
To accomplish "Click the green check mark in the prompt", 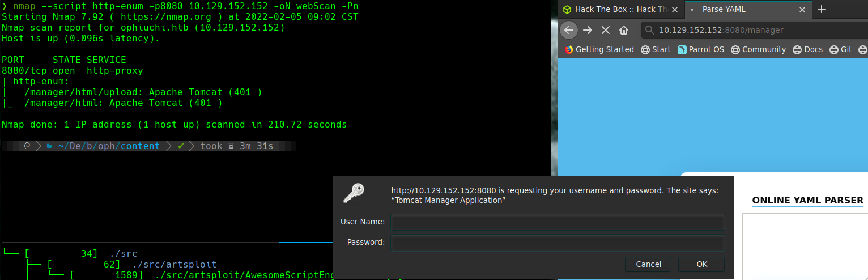I will (181, 146).
